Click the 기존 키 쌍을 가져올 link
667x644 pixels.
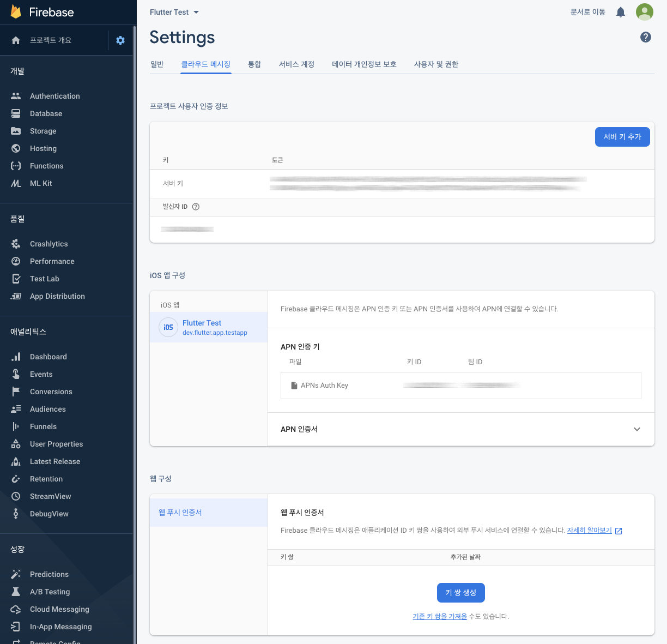440,616
